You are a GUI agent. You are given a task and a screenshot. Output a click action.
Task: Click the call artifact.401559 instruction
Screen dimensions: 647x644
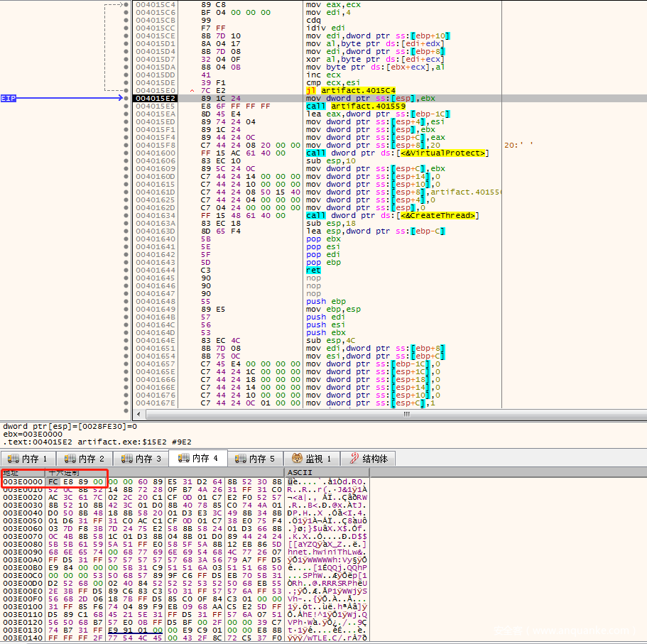pos(355,106)
